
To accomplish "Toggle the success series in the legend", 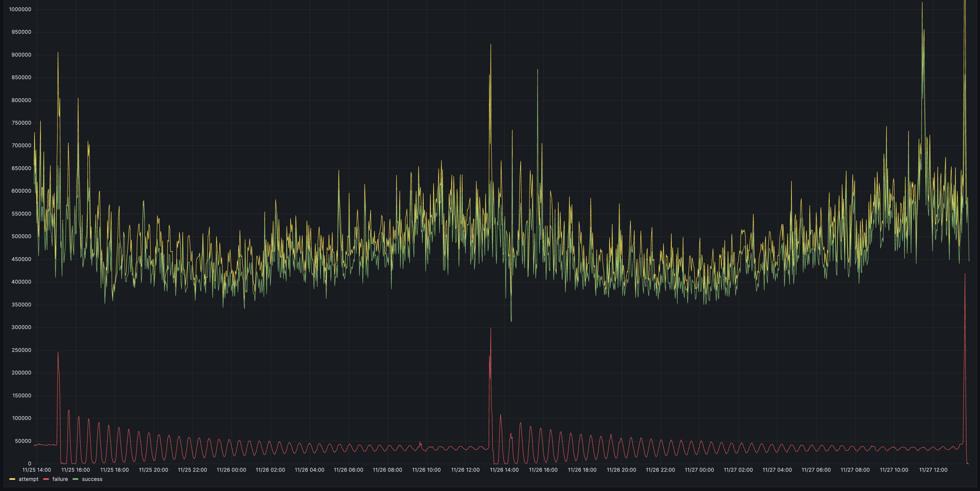I will tap(92, 479).
